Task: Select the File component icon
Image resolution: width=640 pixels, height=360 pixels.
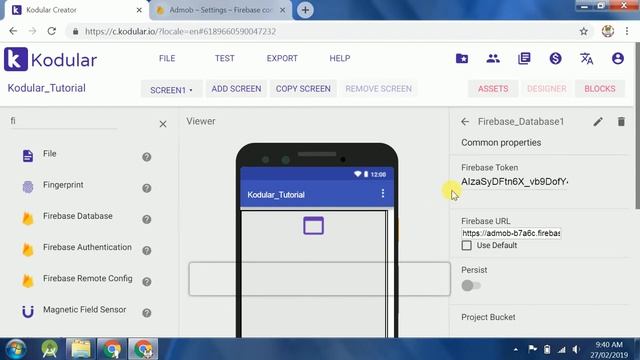Action: [x=28, y=156]
